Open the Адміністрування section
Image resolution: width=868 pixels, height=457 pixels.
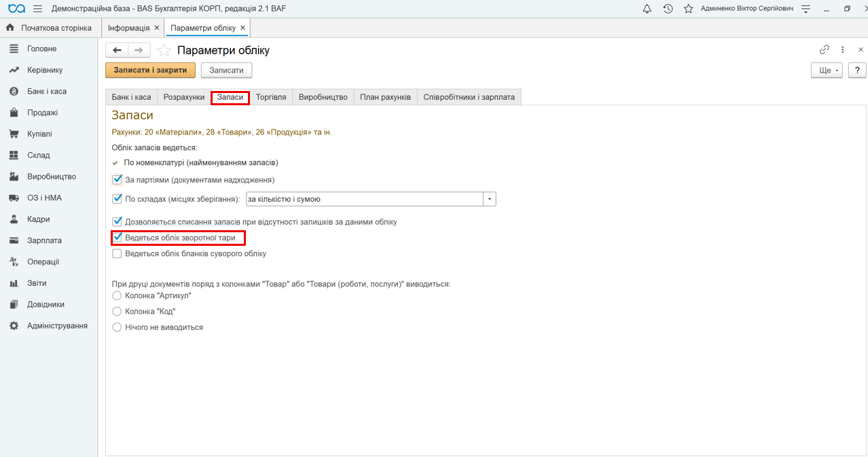pos(49,326)
